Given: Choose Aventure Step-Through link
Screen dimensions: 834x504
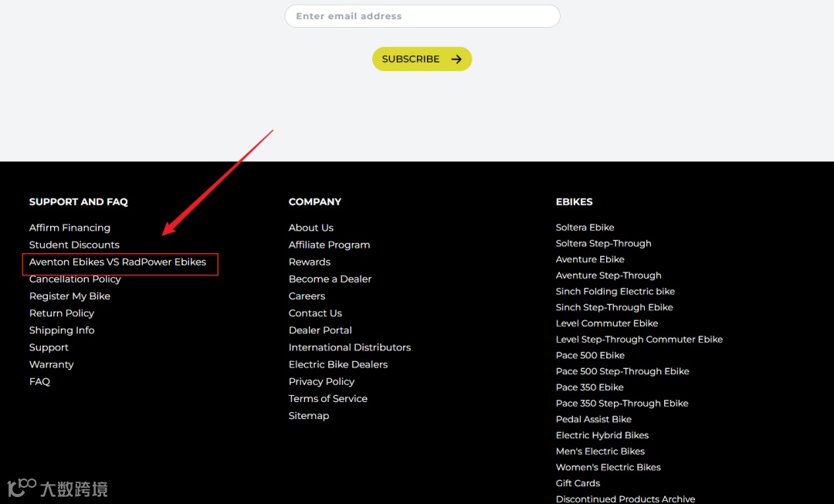Looking at the screenshot, I should (x=609, y=276).
